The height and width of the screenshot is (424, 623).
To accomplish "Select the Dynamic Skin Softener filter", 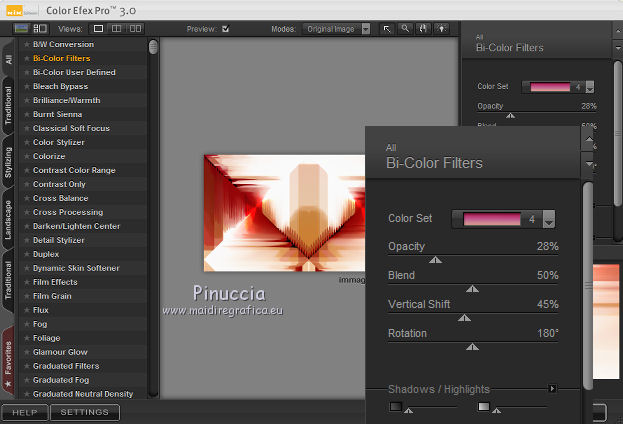I will click(76, 268).
